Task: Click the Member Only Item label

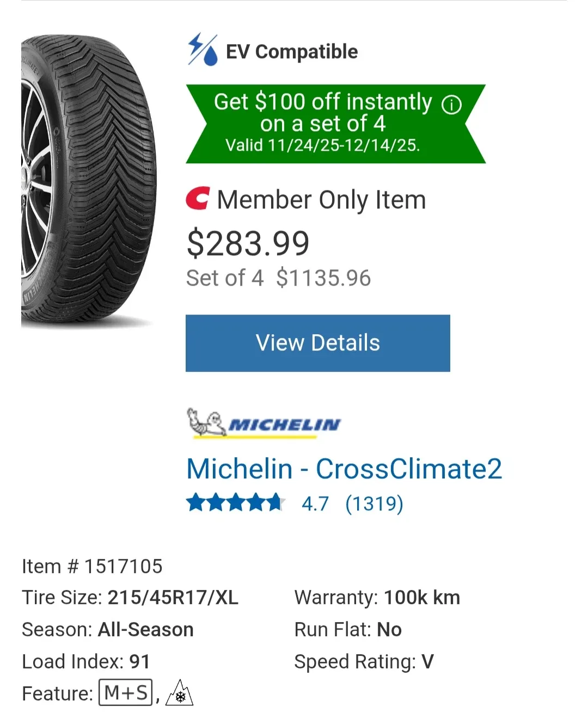Action: [x=321, y=200]
